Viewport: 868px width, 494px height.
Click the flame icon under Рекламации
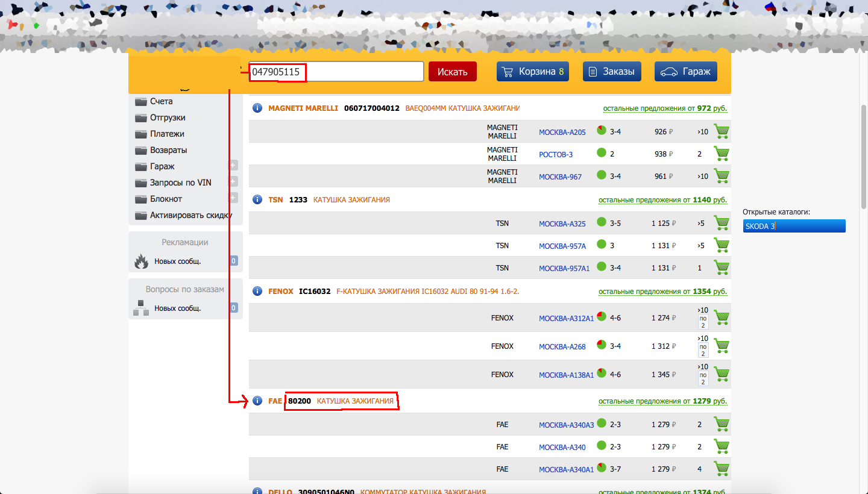[x=141, y=261]
